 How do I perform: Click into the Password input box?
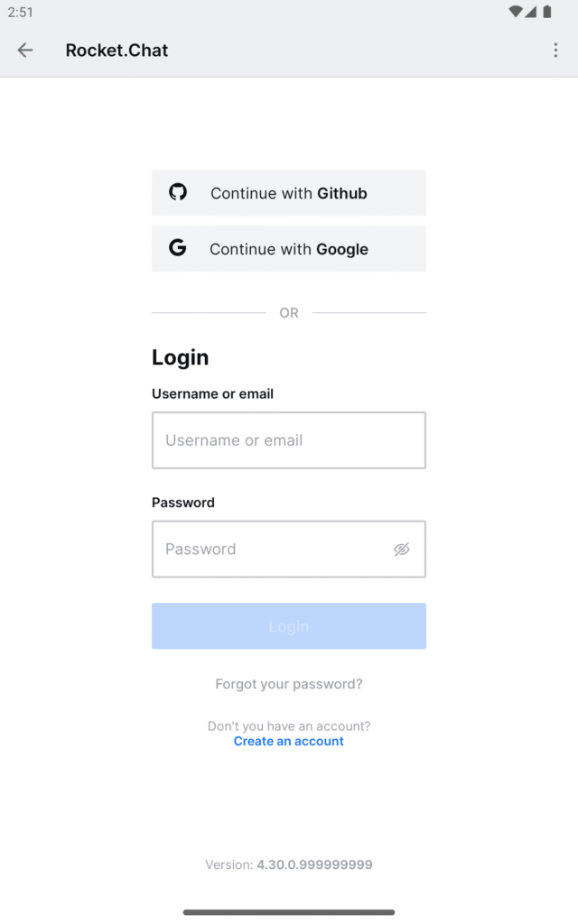pos(271,549)
